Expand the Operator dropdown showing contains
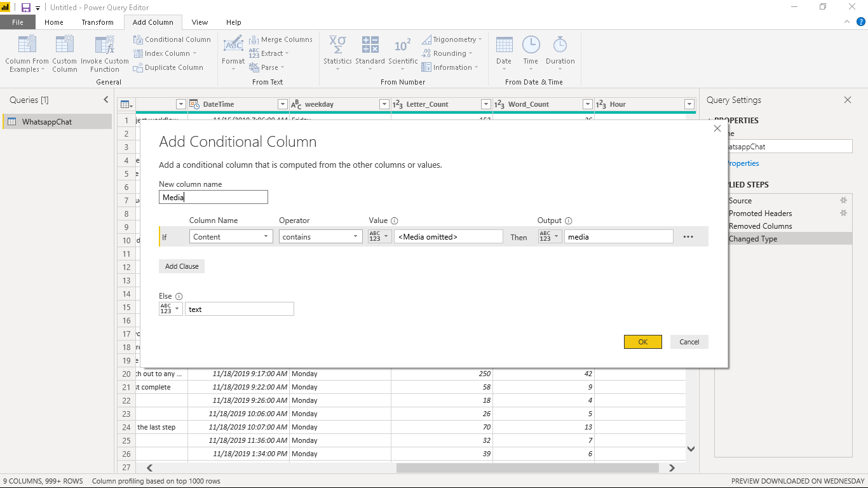 pos(320,236)
